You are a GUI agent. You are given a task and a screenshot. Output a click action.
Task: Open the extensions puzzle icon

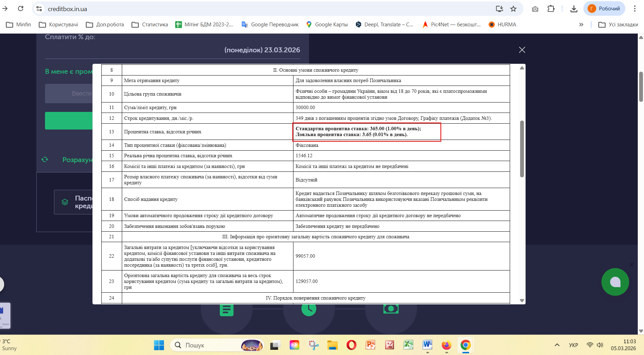551,9
